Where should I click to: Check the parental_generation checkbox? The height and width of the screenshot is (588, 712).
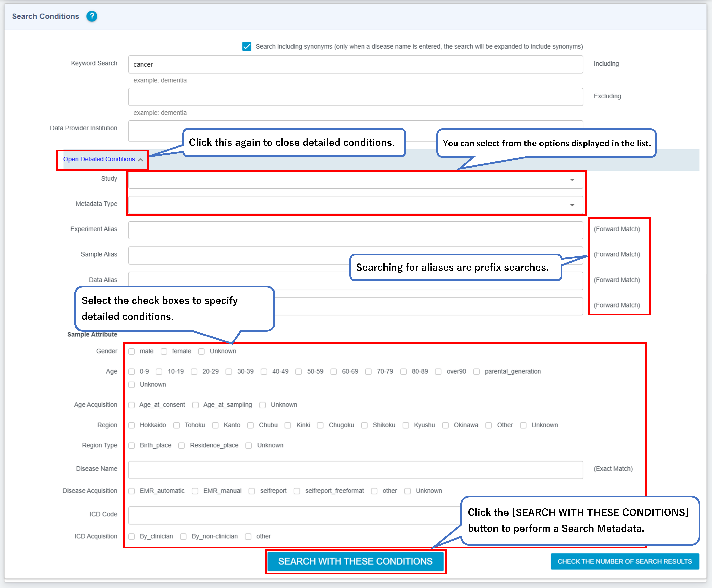point(476,372)
